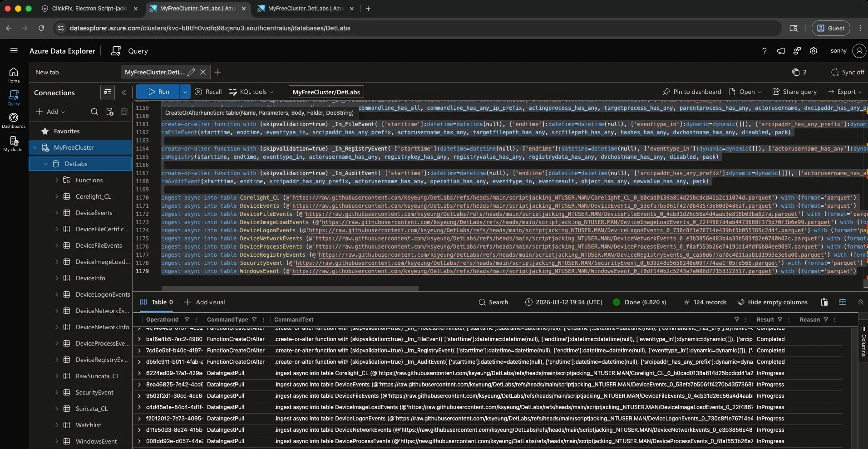
Task: Open My cluster from the left sidebar
Action: (14, 144)
